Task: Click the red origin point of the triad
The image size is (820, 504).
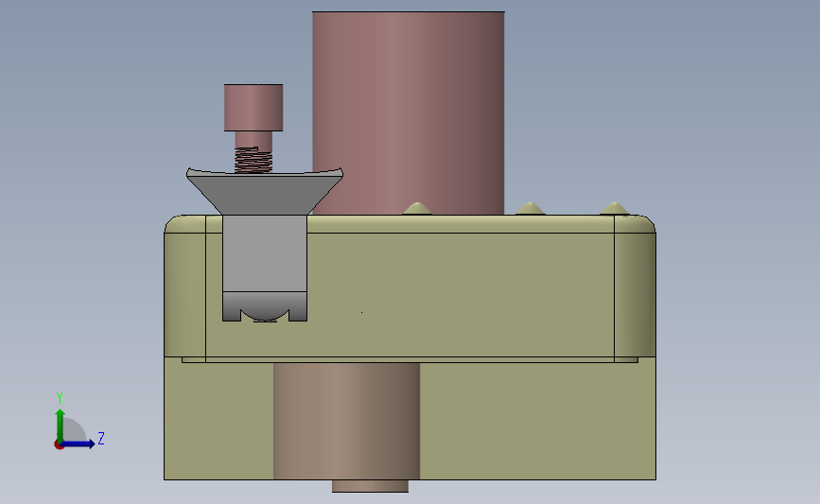Action: (59, 445)
